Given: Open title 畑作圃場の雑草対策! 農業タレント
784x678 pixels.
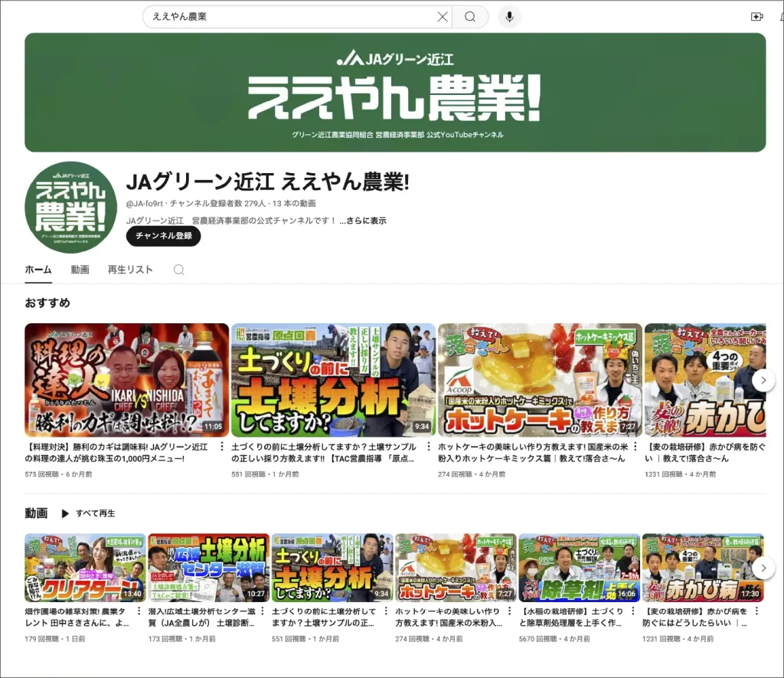Looking at the screenshot, I should pos(77,617).
